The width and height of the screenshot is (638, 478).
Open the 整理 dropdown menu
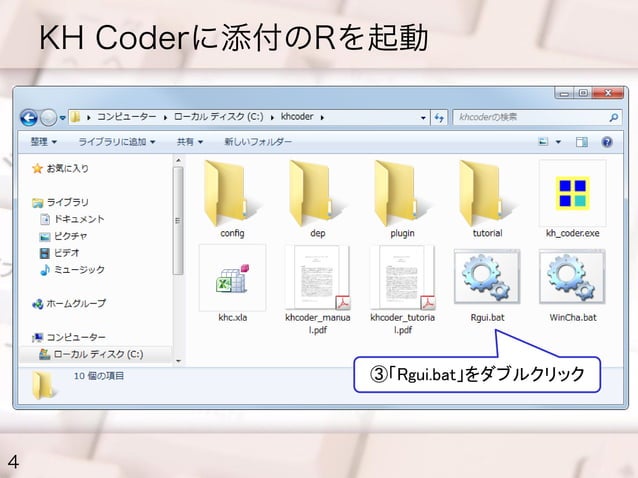[x=44, y=142]
